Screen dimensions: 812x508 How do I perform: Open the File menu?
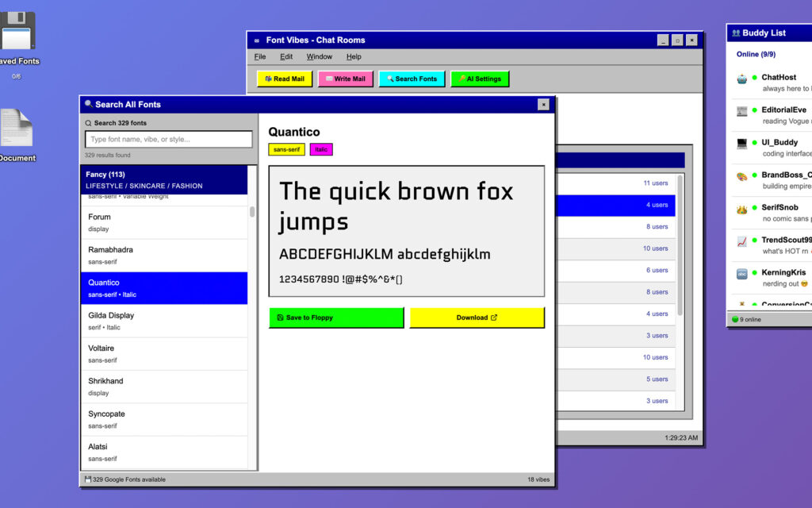(260, 57)
